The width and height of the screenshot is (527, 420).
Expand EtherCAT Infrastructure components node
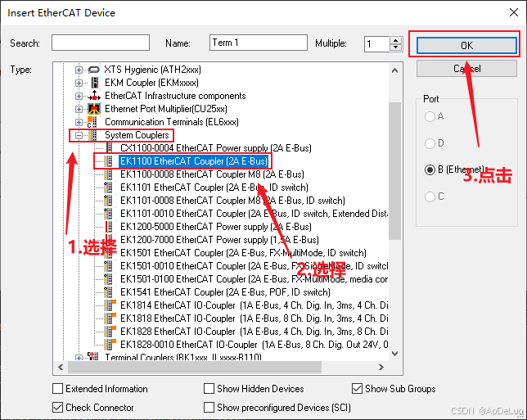79,96
